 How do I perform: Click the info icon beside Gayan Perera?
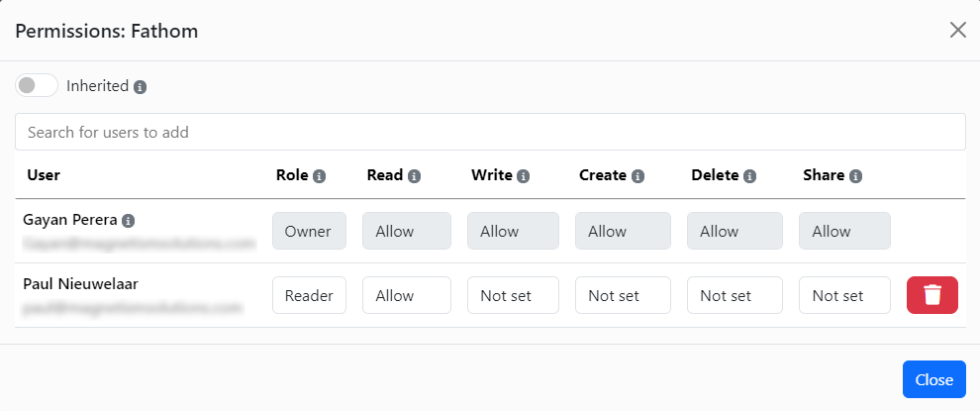128,220
